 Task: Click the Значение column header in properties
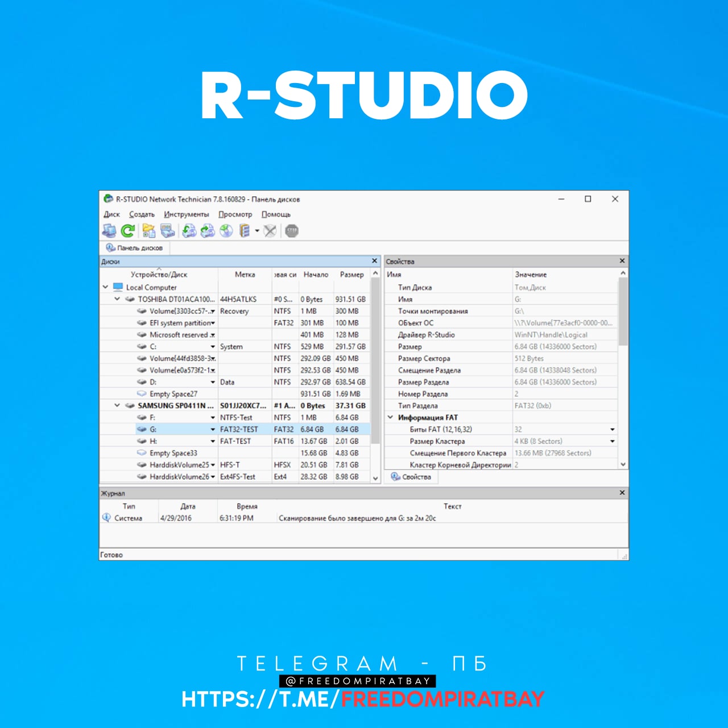(x=565, y=274)
